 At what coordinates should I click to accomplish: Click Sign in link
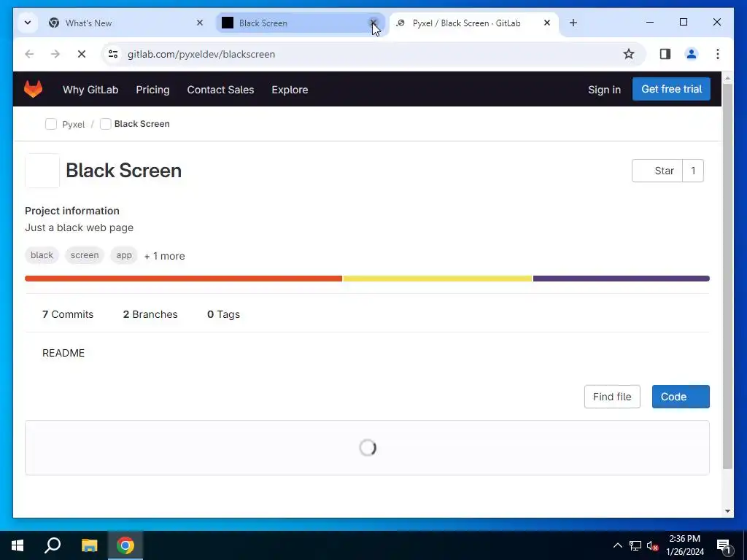point(604,90)
